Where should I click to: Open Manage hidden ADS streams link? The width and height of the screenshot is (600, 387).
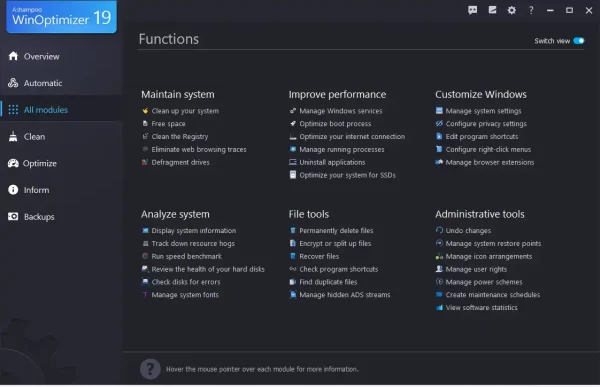point(344,295)
